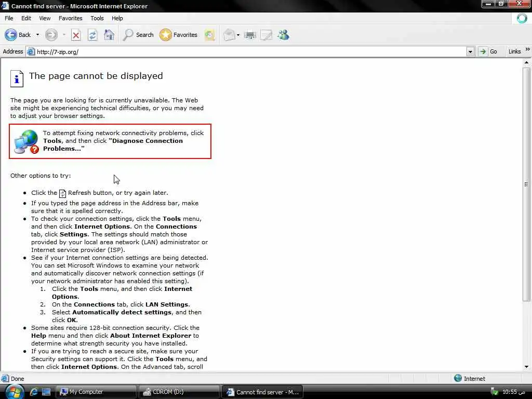Click the small Refresh icon in the list
Image resolution: width=532 pixels, height=399 pixels.
(63, 193)
